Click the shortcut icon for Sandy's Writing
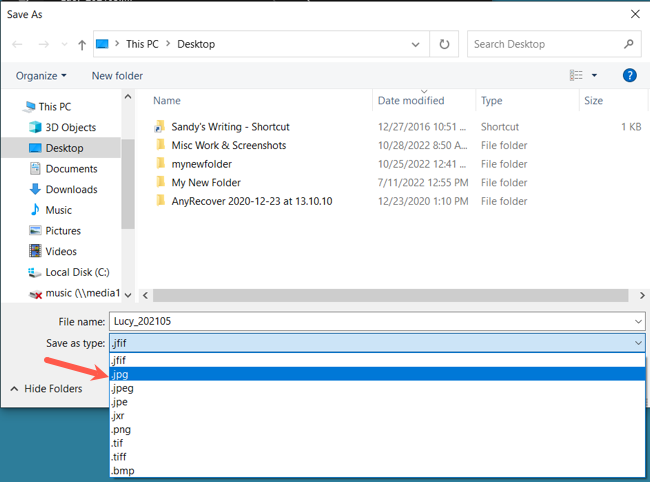Image resolution: width=650 pixels, height=482 pixels. click(160, 126)
